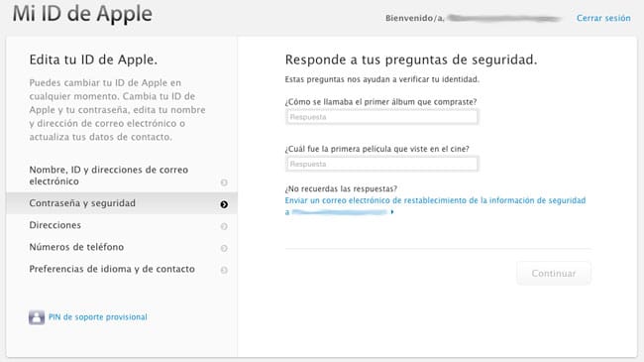
Task: Focus the answer field for first movie question
Action: 382,164
